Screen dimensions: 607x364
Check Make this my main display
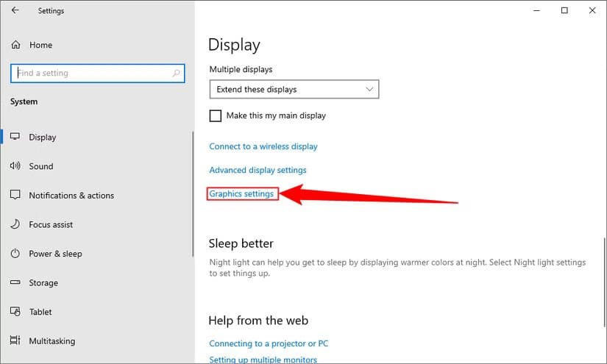pos(216,115)
